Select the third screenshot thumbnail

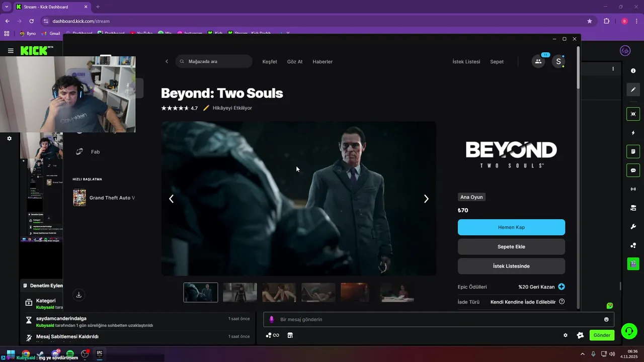point(279,292)
